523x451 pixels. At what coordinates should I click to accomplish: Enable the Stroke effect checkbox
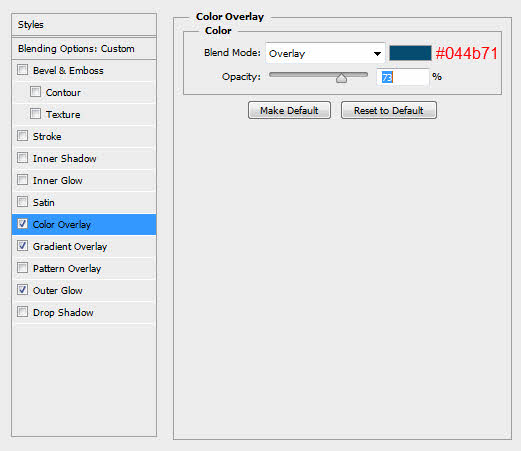coord(22,136)
